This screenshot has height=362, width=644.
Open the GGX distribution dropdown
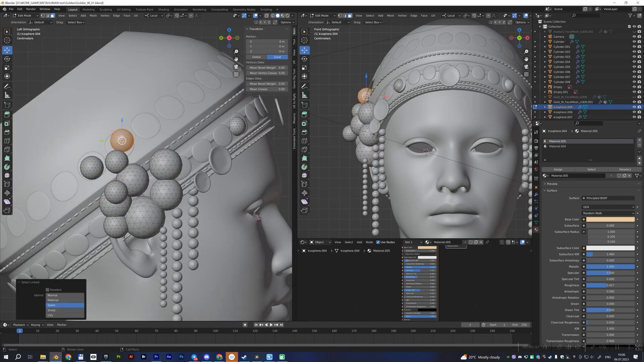tap(608, 207)
